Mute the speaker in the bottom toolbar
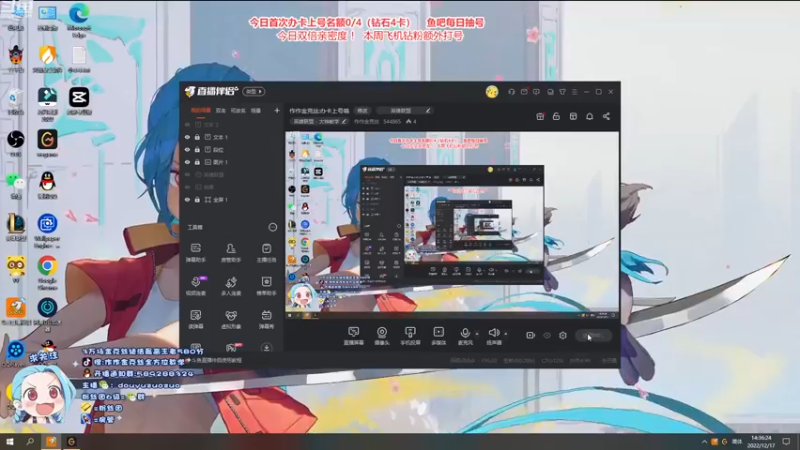Screen dimensions: 800x450 493,336
